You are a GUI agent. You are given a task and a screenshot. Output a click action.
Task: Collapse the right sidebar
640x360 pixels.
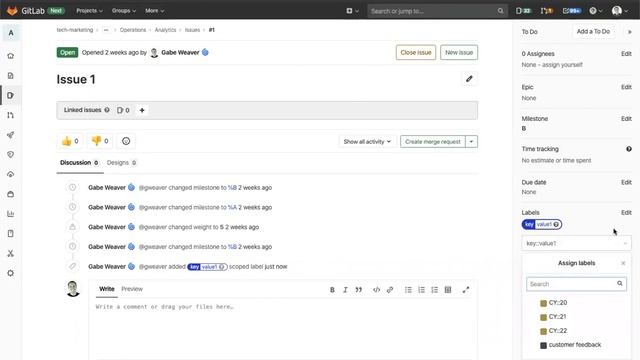click(629, 31)
